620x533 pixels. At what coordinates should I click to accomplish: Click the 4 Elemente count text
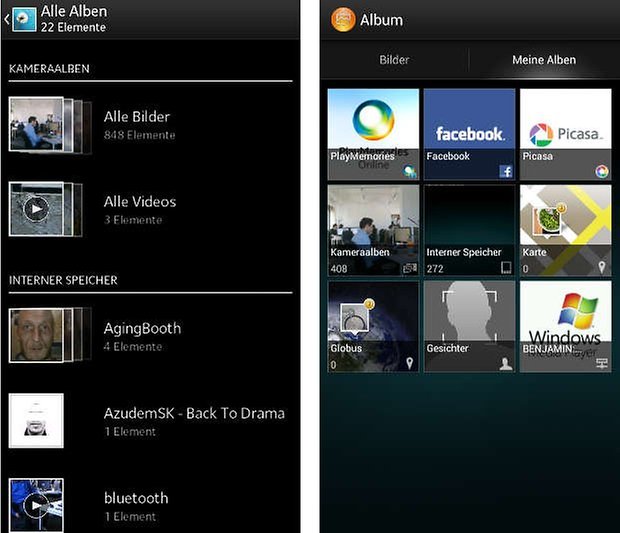pos(133,347)
